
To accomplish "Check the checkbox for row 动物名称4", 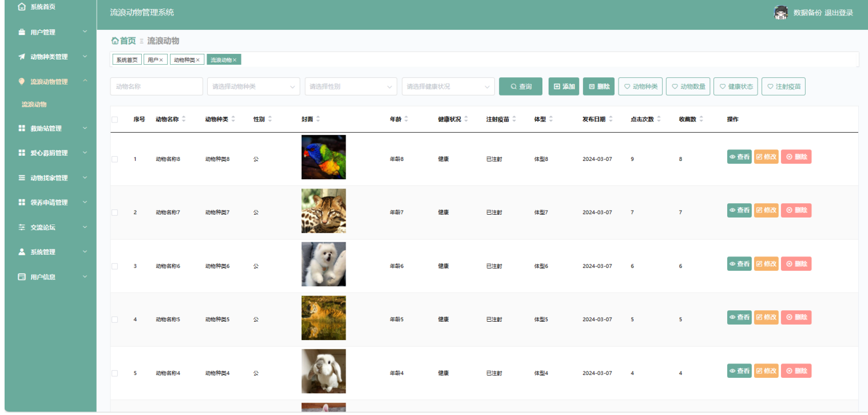I will pos(114,373).
